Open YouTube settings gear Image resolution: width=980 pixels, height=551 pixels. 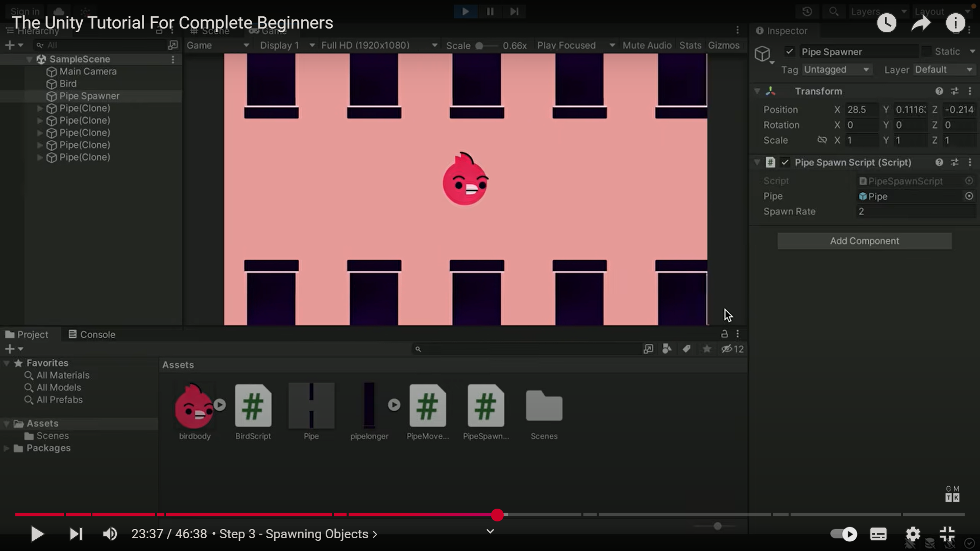coord(913,534)
